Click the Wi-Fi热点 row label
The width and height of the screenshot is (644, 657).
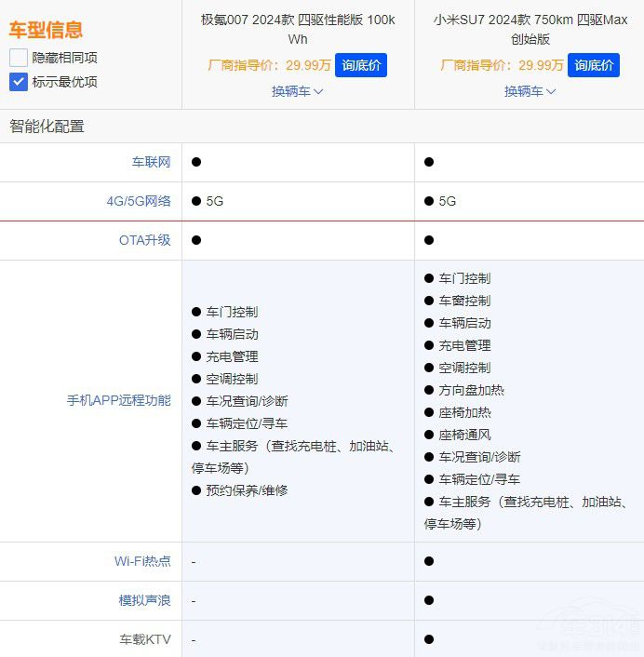[142, 561]
